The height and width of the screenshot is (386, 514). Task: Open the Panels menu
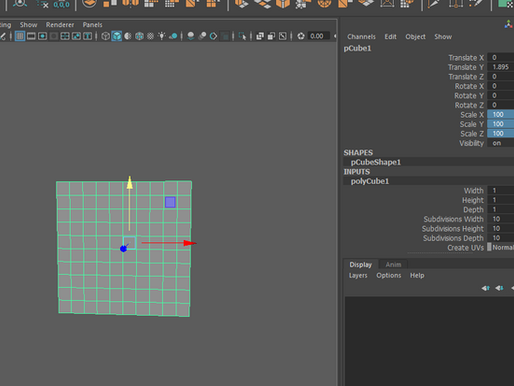click(92, 25)
